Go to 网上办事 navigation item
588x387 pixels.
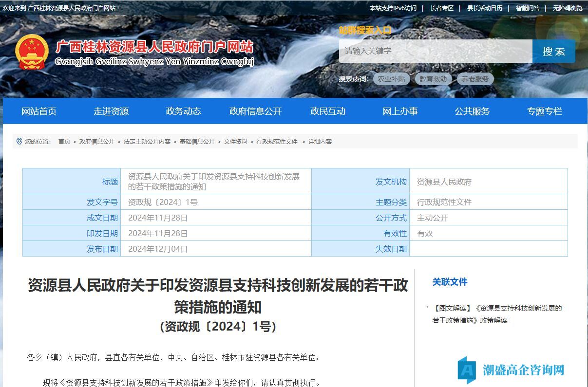coord(400,111)
